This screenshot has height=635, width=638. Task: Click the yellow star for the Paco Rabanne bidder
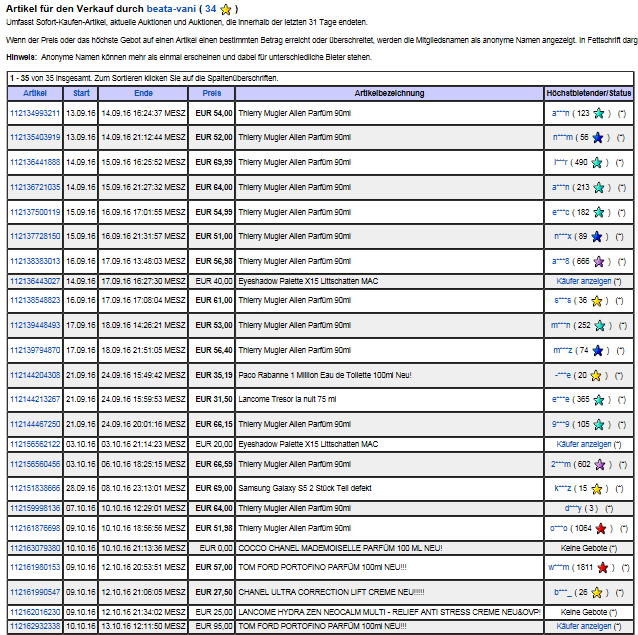(596, 375)
